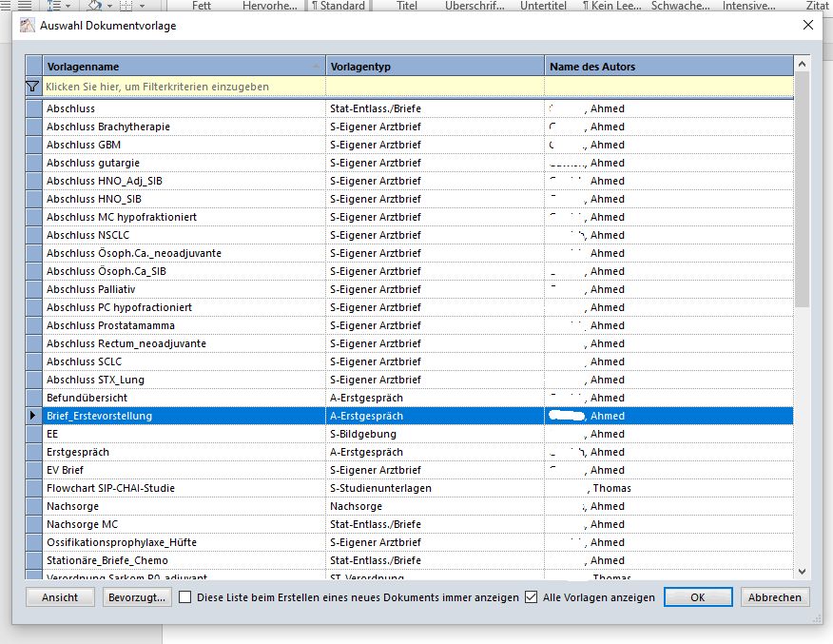The image size is (833, 644).
Task: Enable 'Diese Liste beim Erstellen' checkbox
Action: pyautogui.click(x=185, y=597)
